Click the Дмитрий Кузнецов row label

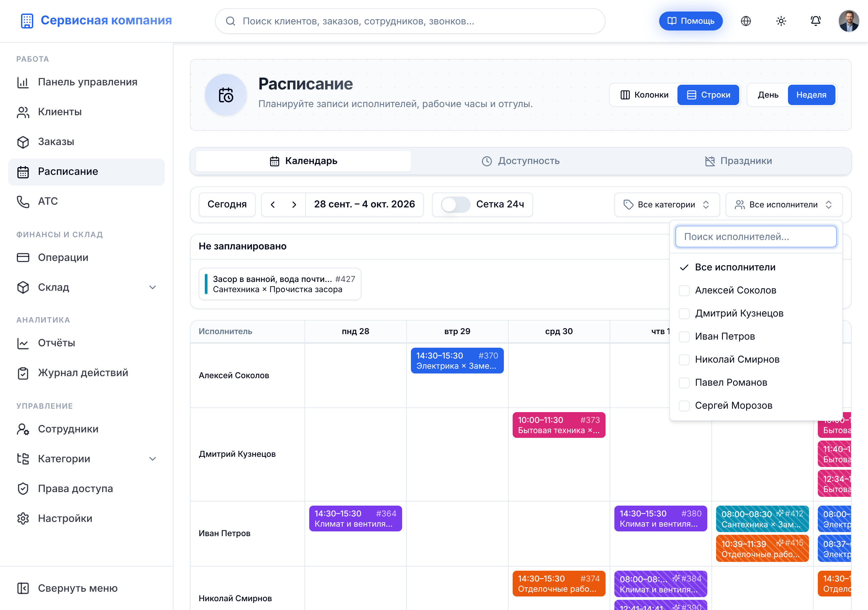[x=237, y=454]
